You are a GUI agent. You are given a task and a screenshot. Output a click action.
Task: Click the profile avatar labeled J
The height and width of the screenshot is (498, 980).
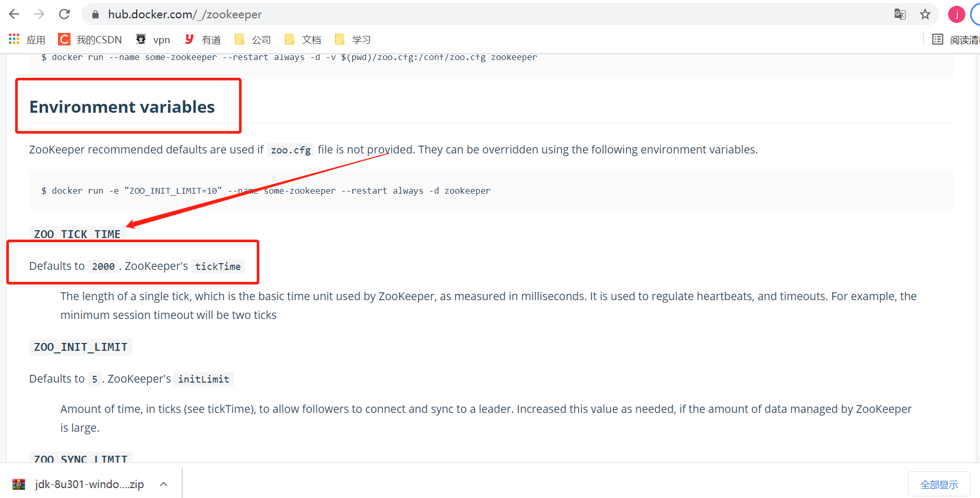tap(957, 14)
